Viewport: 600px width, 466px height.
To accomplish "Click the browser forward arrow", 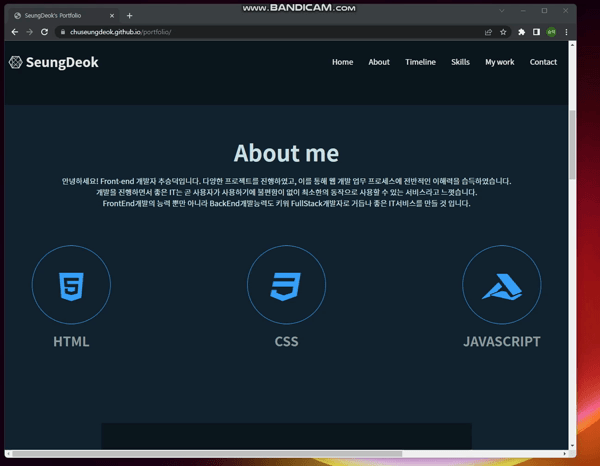I will pyautogui.click(x=29, y=32).
